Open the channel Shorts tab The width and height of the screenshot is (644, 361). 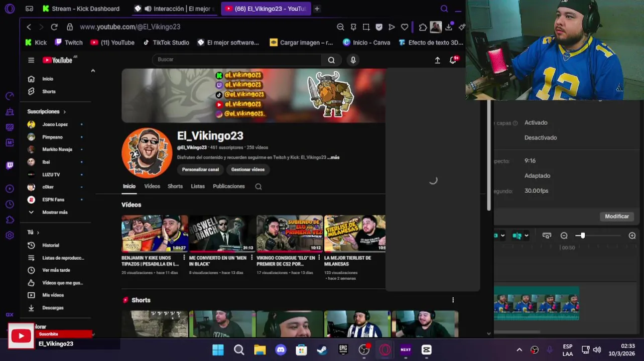[x=175, y=187]
